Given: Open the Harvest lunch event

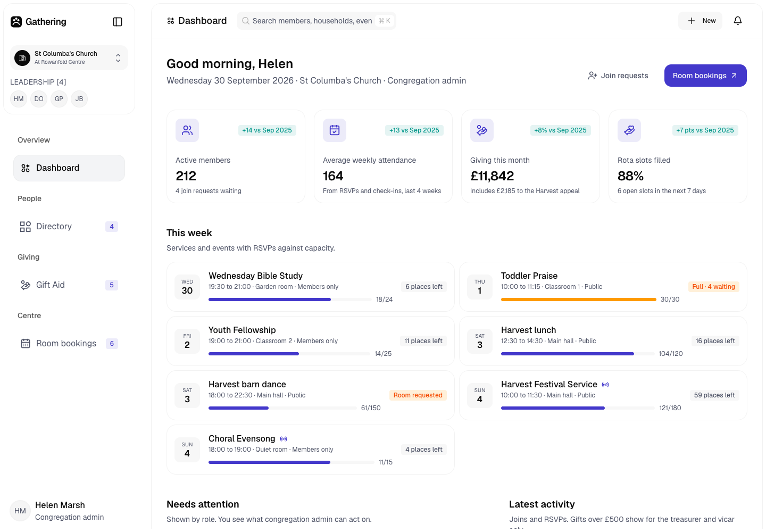Looking at the screenshot, I should click(603, 341).
